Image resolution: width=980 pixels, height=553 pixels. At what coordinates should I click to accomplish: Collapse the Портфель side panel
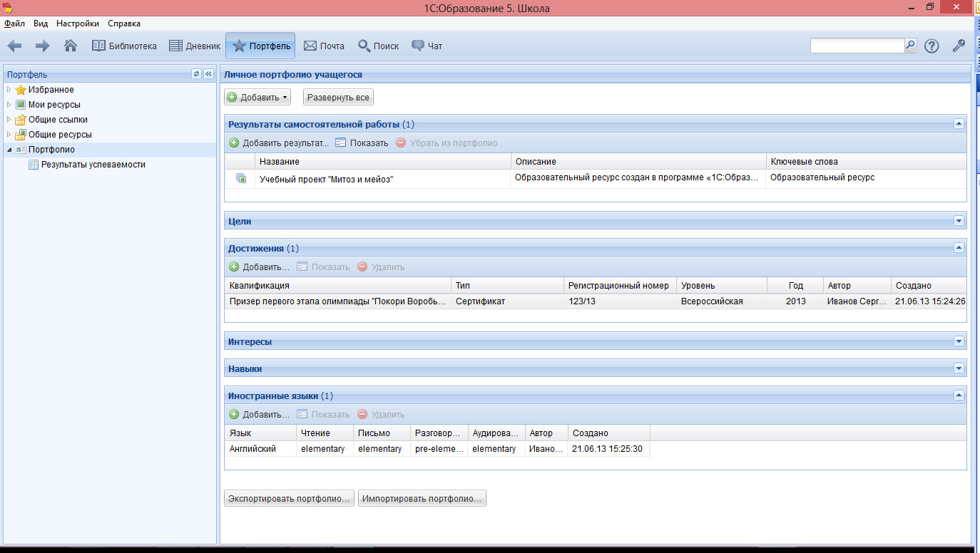208,74
